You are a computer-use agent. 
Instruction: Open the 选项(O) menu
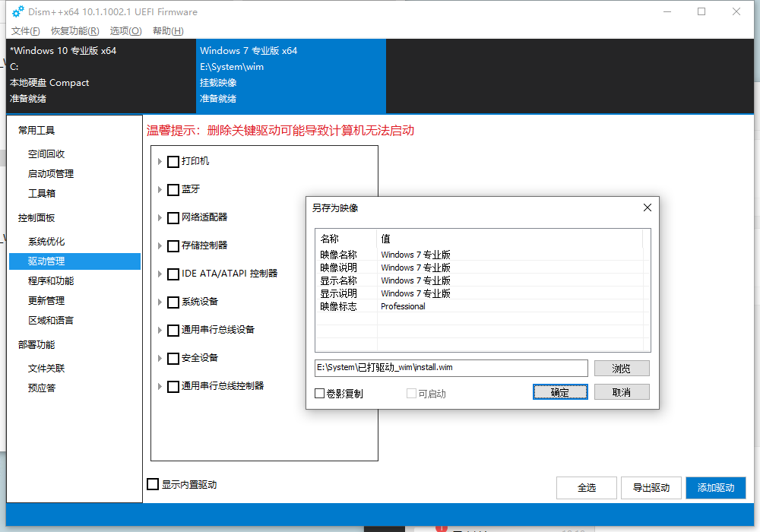pyautogui.click(x=126, y=31)
